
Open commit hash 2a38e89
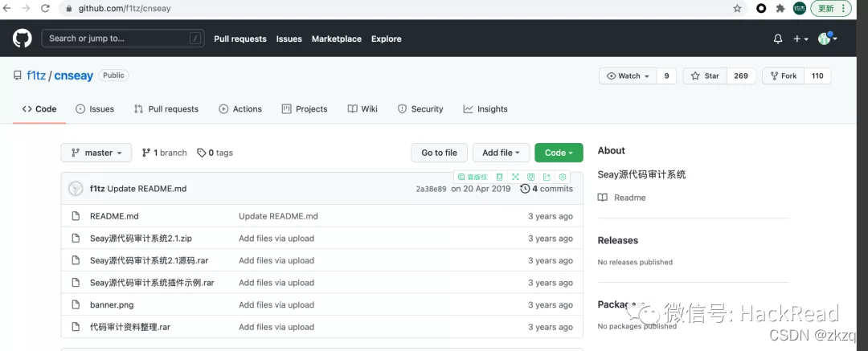(x=431, y=189)
